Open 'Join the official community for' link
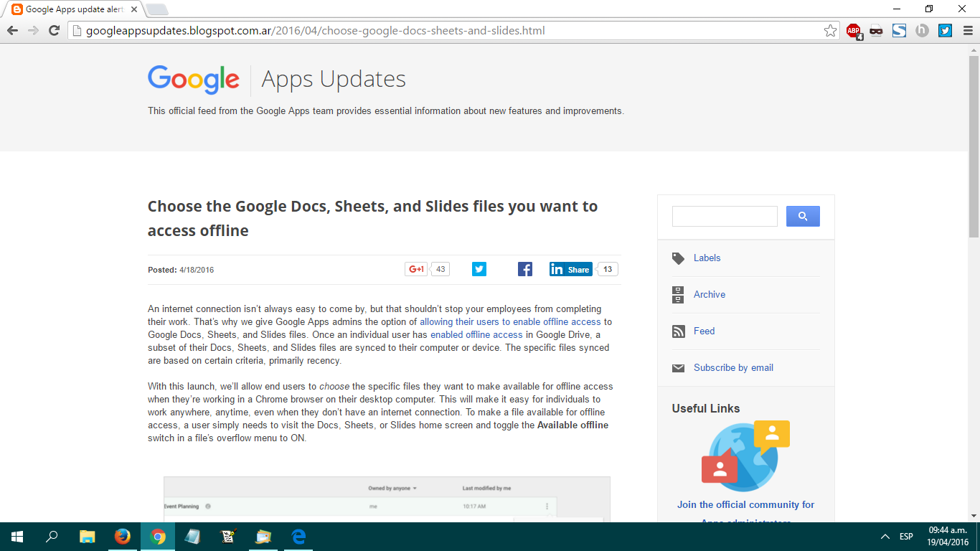 (745, 504)
